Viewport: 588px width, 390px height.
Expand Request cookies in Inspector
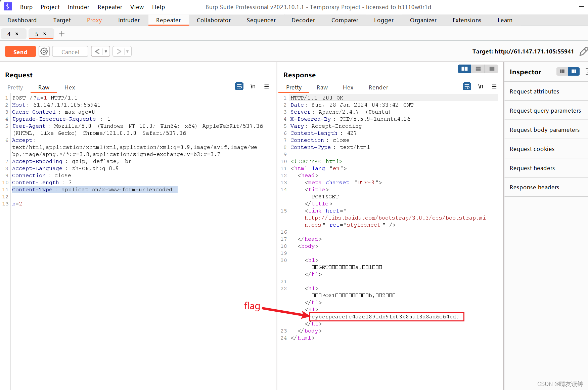click(546, 149)
